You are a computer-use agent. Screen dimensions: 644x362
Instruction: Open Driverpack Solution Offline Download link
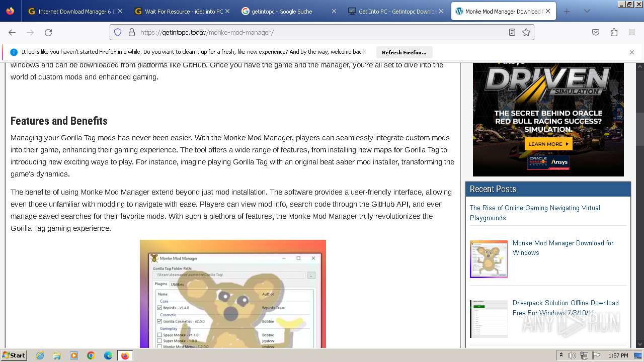point(566,308)
